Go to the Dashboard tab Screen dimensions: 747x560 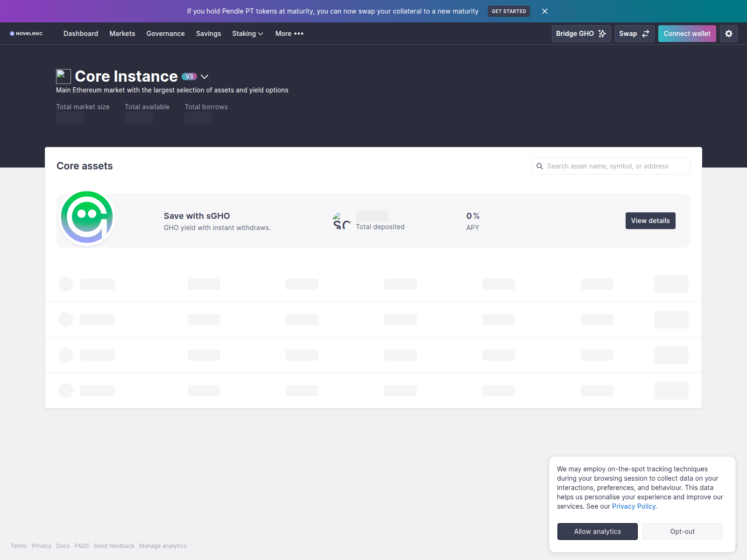click(81, 34)
